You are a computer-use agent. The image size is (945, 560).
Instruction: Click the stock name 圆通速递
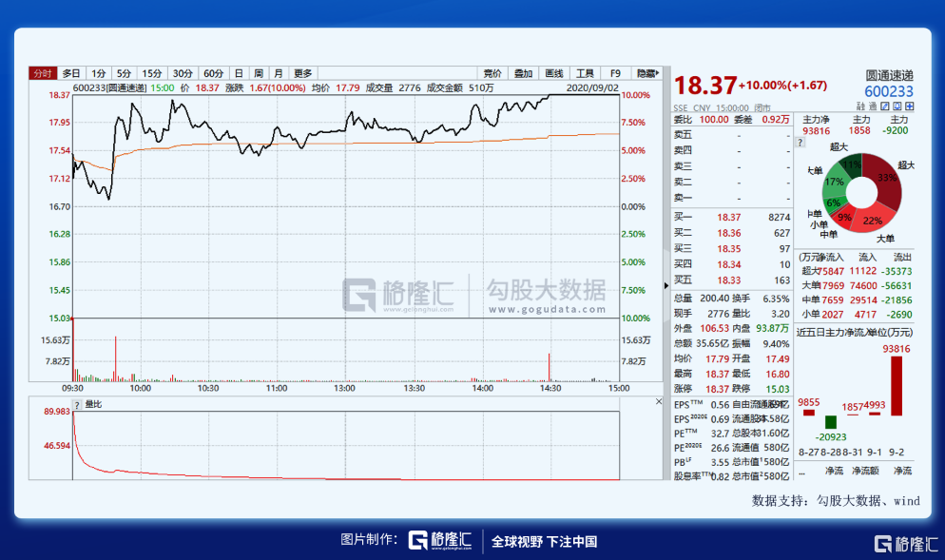pos(890,75)
